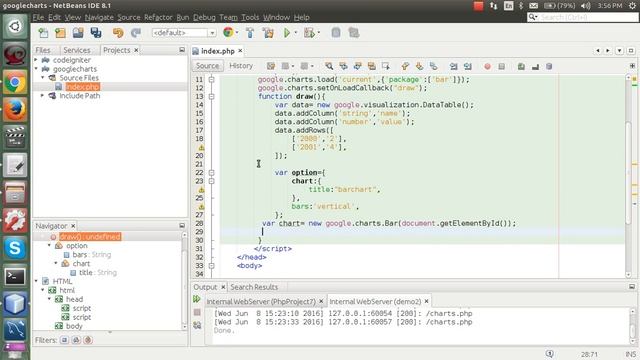Open the <default> configuration dropdown
Image resolution: width=640 pixels, height=360 pixels.
(184, 33)
